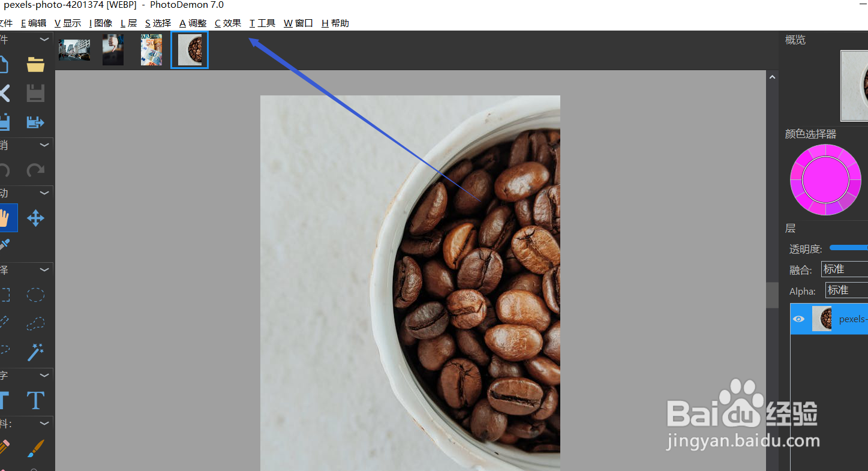Open the 层 menu

coord(129,23)
